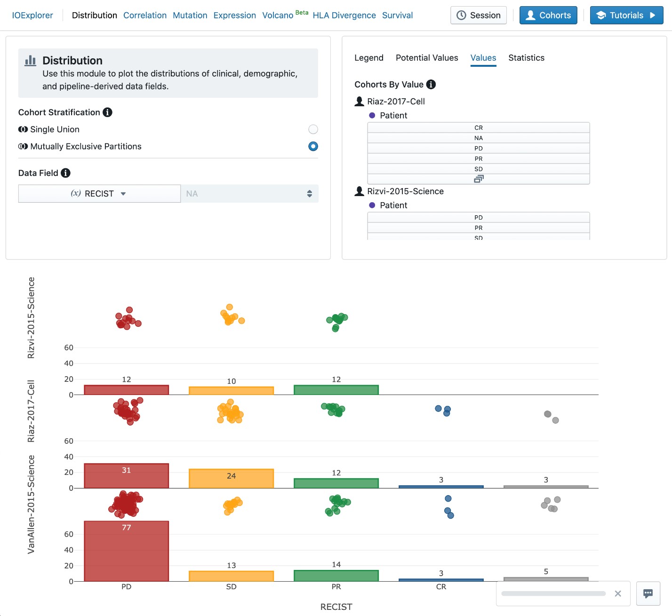
Task: Go to the Survival module link
Action: coord(397,16)
